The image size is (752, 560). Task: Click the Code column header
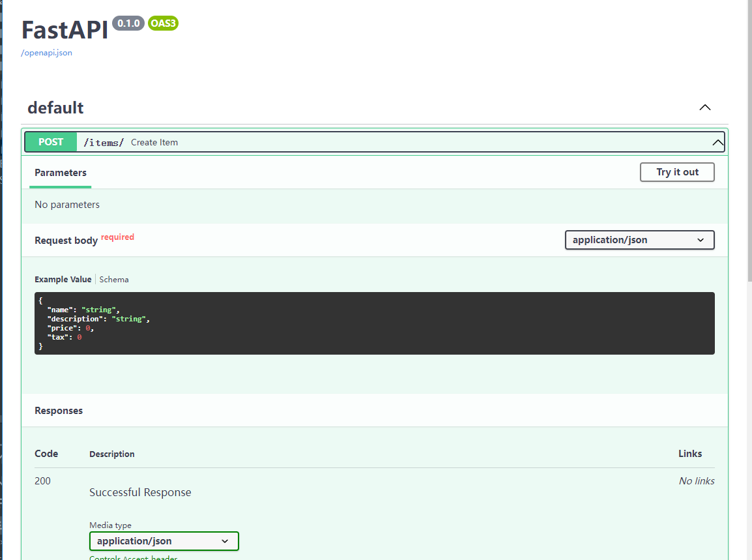click(46, 454)
